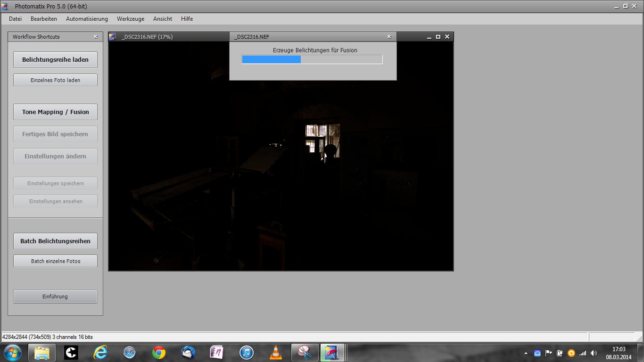Image resolution: width=644 pixels, height=362 pixels.
Task: Launch Google Chrome from the taskbar
Action: tap(159, 352)
